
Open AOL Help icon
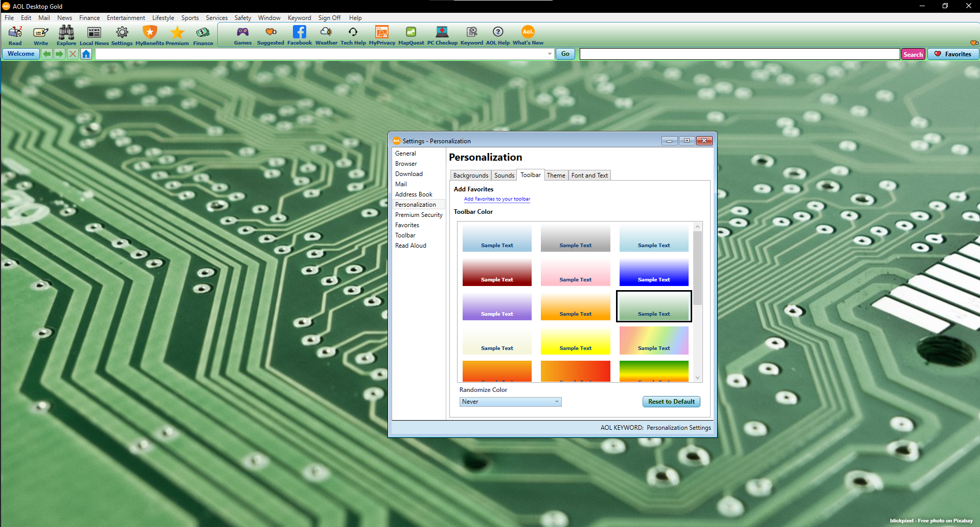(x=497, y=35)
